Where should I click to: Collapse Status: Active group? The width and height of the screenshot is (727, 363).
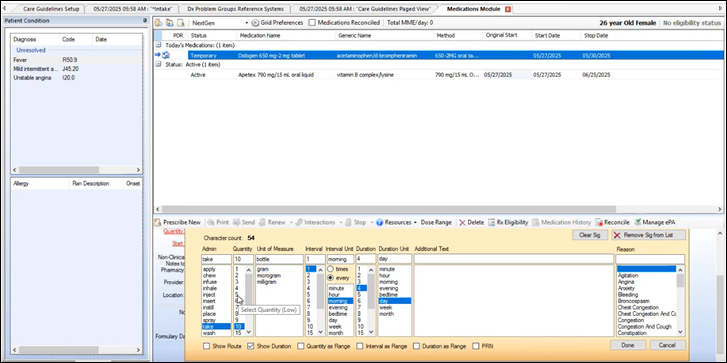tap(159, 64)
